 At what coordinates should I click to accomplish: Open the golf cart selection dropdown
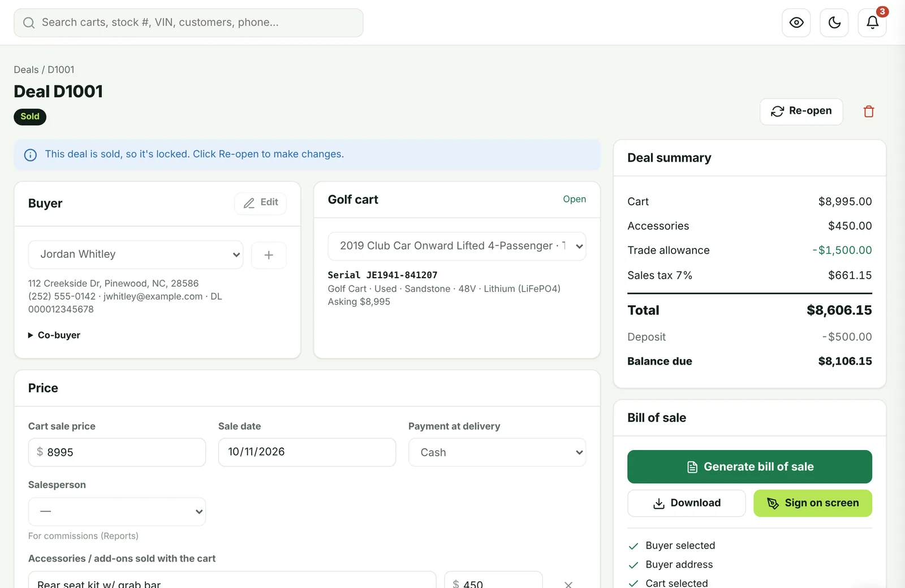[457, 247]
